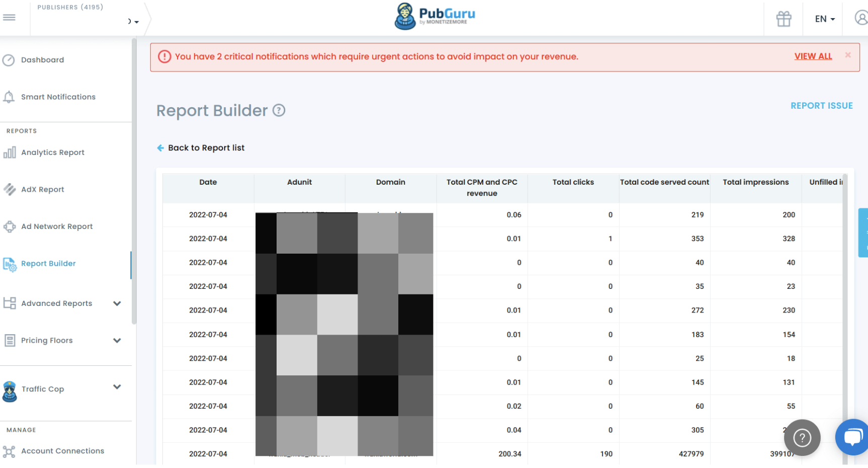
Task: Open Ad Network Report via its icon
Action: click(10, 226)
